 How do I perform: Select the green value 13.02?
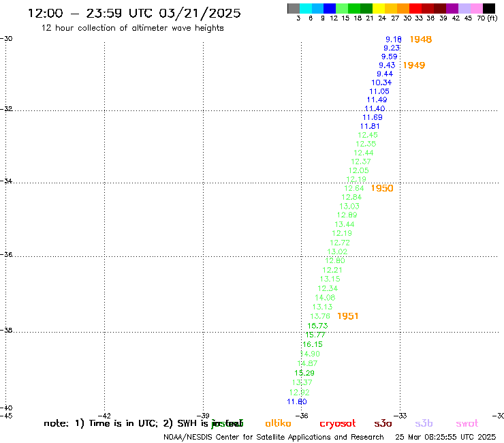coord(337,251)
